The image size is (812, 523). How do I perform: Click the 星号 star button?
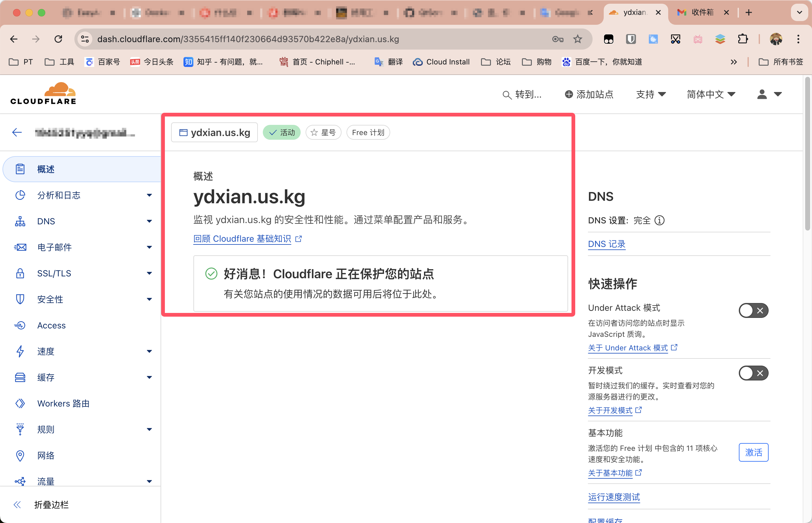[323, 132]
